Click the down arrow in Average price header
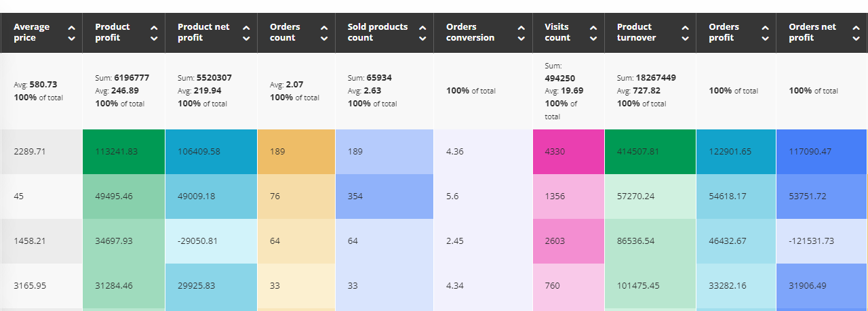The height and width of the screenshot is (311, 868). [x=72, y=39]
